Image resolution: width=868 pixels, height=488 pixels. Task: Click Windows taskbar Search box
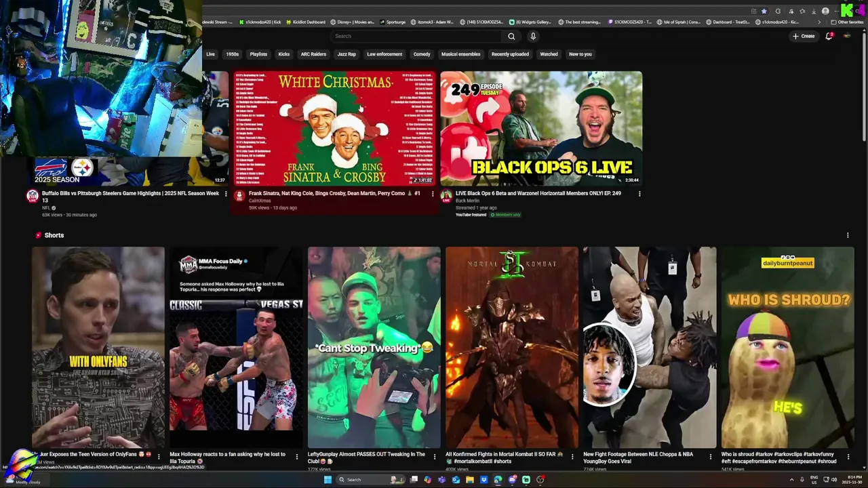coord(370,480)
